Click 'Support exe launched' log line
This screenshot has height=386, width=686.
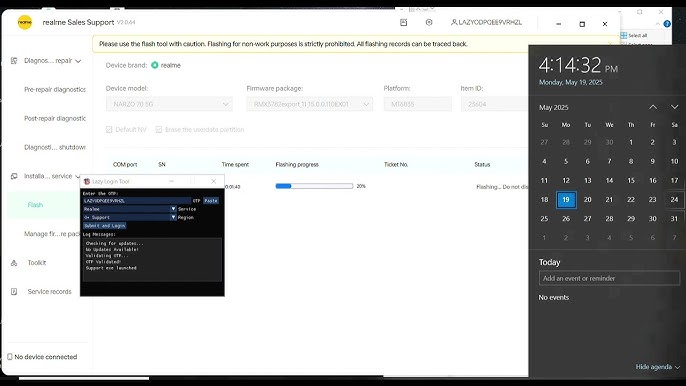(111, 268)
